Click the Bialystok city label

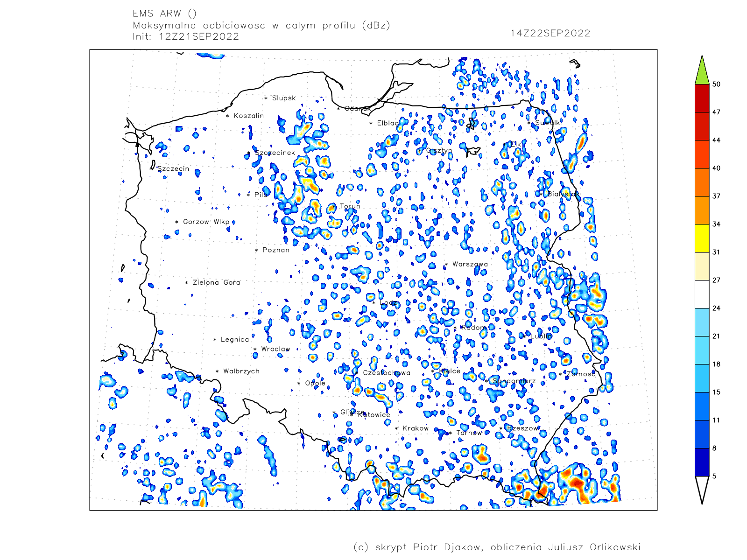point(563,194)
